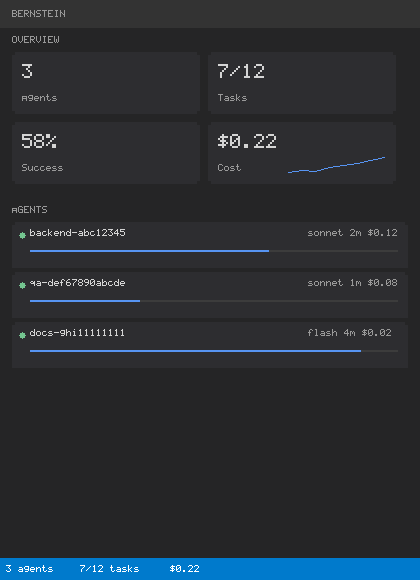Open the docs-ghi11111111 agent name
The width and height of the screenshot is (420, 580).
77,333
